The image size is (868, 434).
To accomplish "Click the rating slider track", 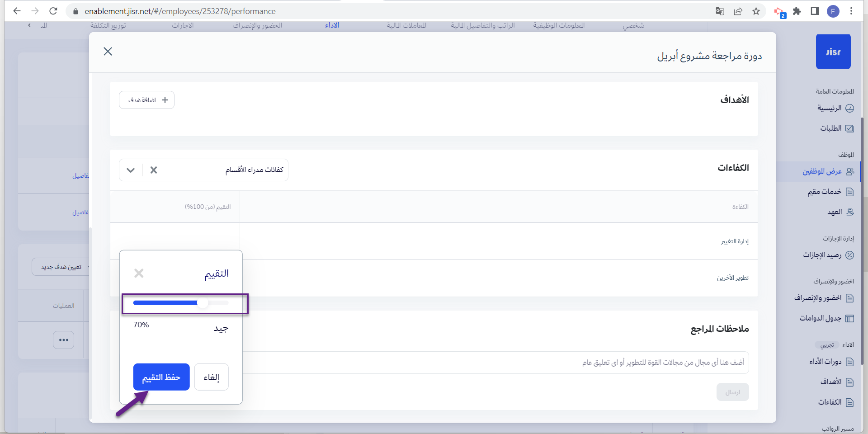I will click(x=181, y=303).
